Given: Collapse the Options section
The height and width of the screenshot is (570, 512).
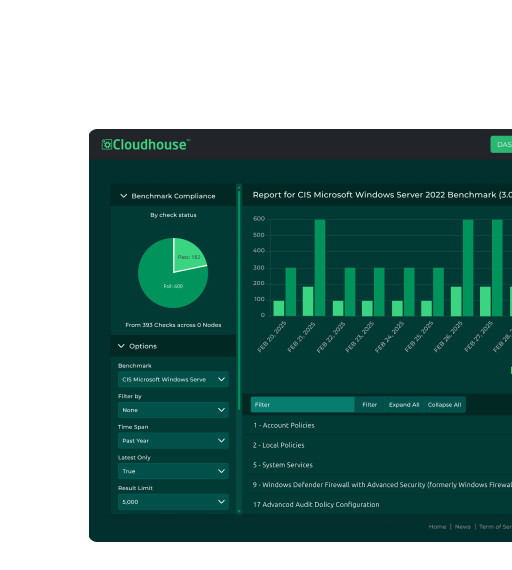Looking at the screenshot, I should 121,346.
